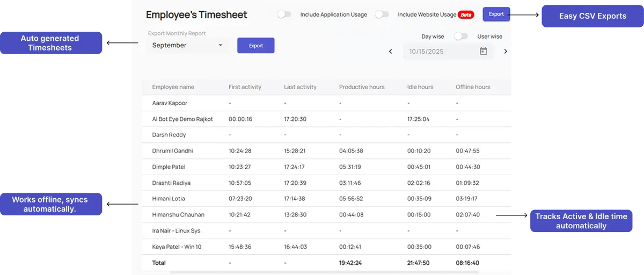644x275 pixels.
Task: Click the Total row label
Action: 159,263
